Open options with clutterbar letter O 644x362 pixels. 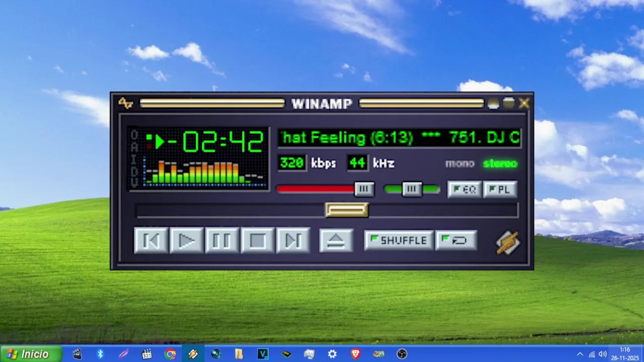(134, 135)
